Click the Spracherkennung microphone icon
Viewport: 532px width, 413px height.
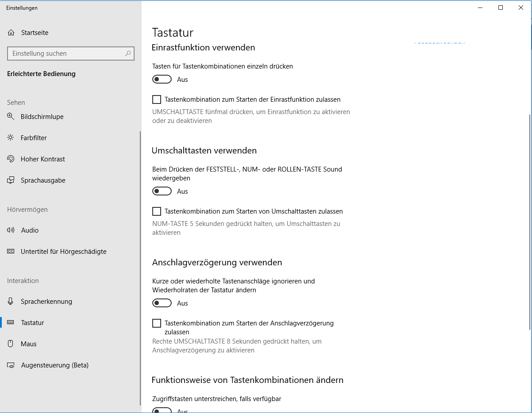11,301
